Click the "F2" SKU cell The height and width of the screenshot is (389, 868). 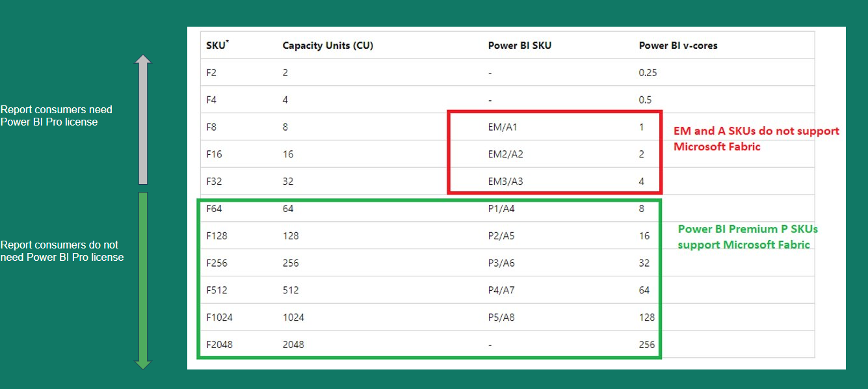pos(211,72)
